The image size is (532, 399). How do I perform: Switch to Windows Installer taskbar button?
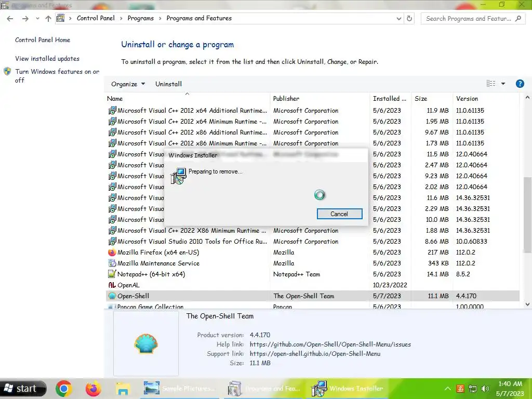(347, 389)
